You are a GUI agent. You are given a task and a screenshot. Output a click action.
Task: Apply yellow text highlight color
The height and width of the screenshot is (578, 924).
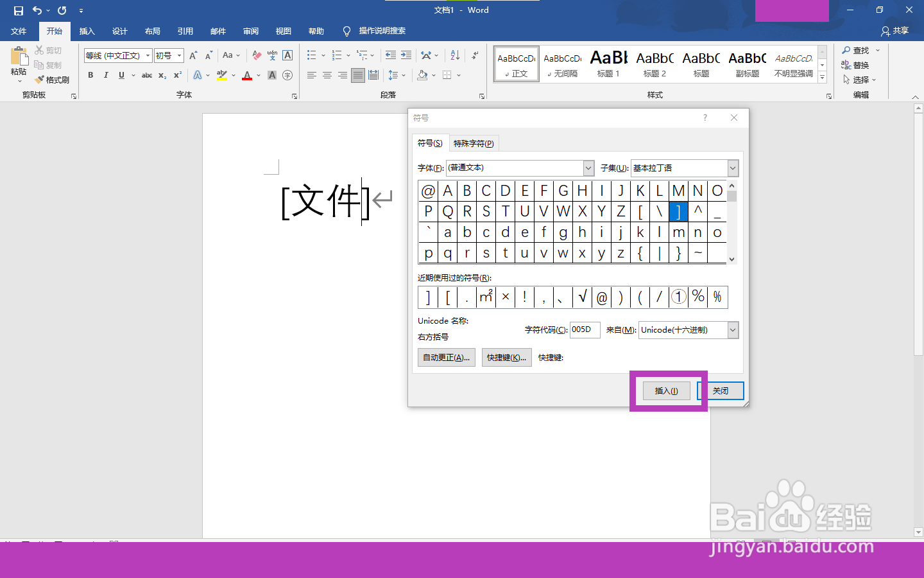tap(222, 75)
